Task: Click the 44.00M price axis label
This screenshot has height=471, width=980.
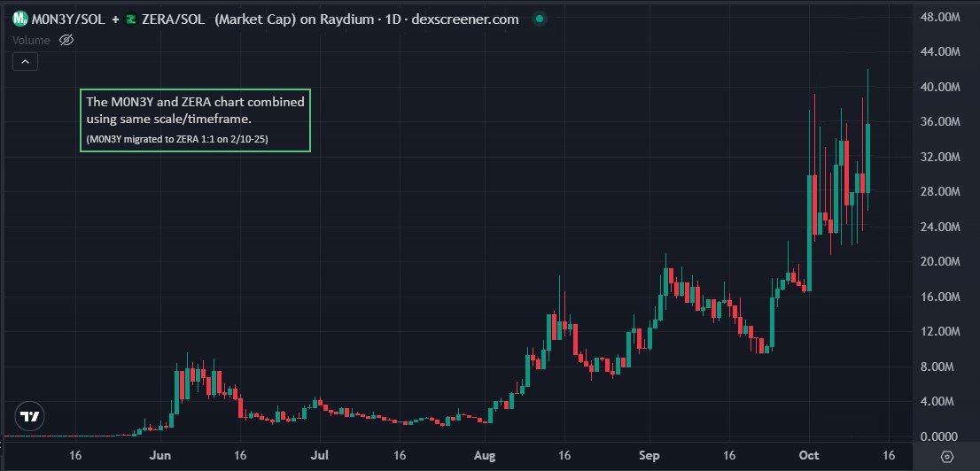Action: (939, 52)
